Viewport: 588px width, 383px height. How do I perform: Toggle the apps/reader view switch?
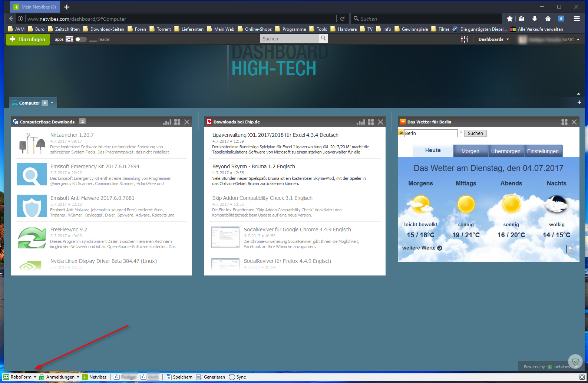81,39
